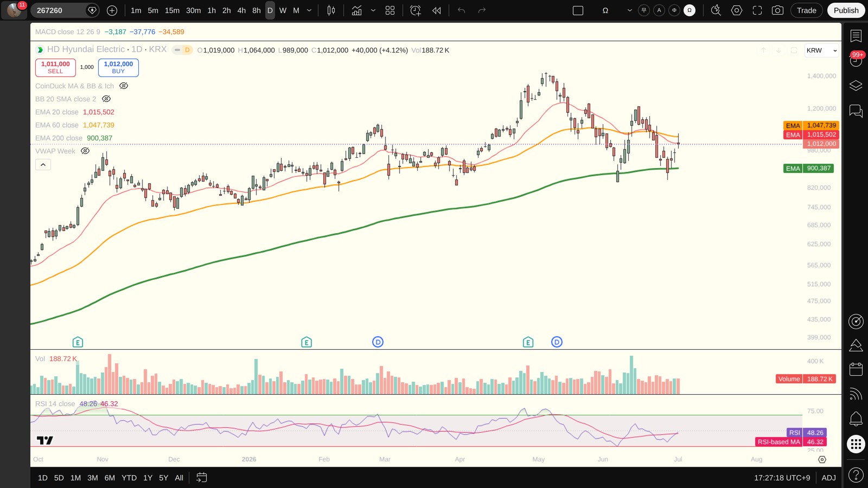Open the notifications icon showing 99+
This screenshot has width=868, height=488.
pyautogui.click(x=856, y=60)
